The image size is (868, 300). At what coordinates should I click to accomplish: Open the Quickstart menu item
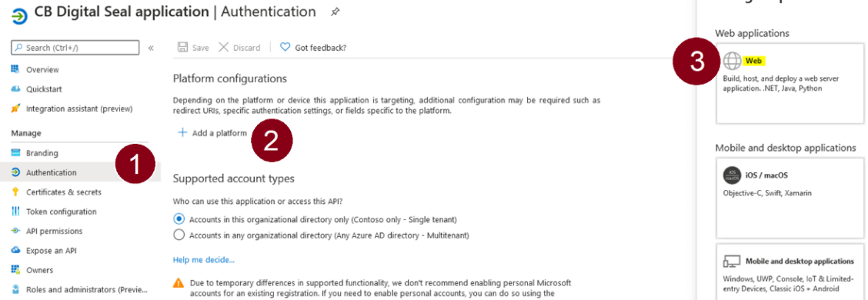[44, 89]
